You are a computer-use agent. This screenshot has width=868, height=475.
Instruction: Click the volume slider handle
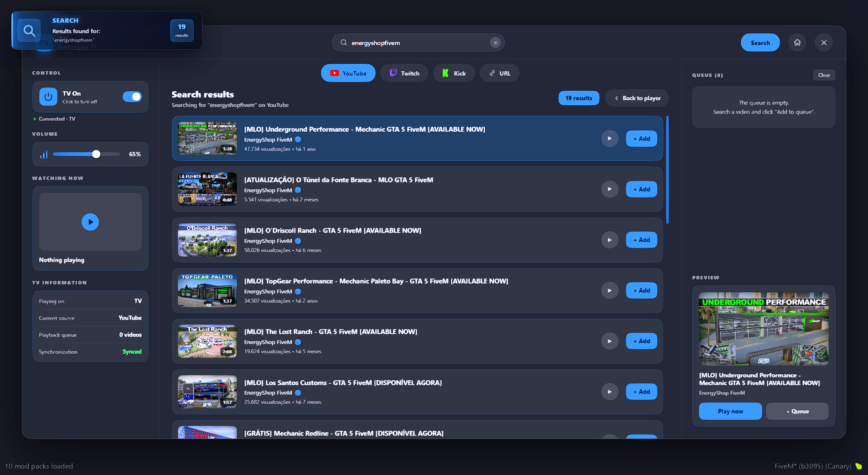coord(96,154)
